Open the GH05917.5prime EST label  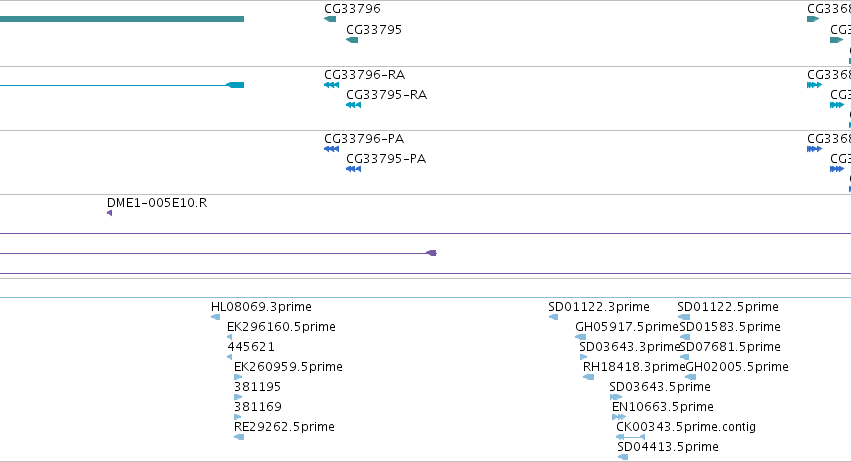coord(627,327)
